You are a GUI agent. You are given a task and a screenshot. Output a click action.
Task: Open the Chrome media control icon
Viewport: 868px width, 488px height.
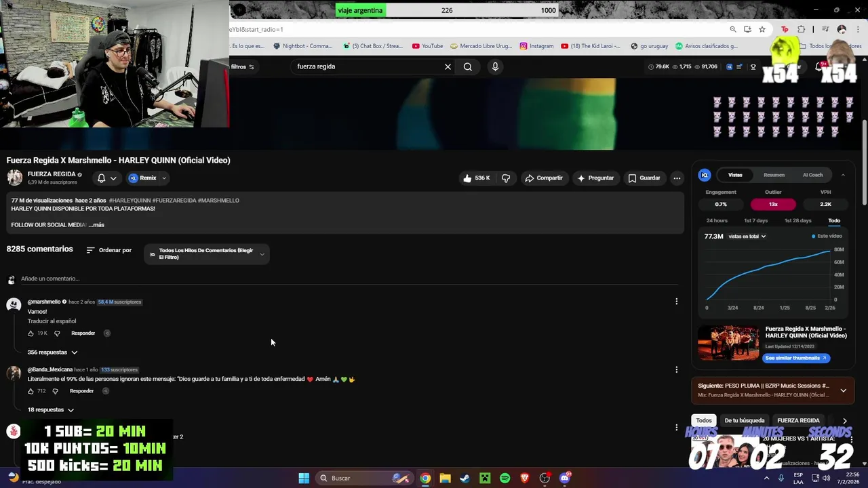825,29
